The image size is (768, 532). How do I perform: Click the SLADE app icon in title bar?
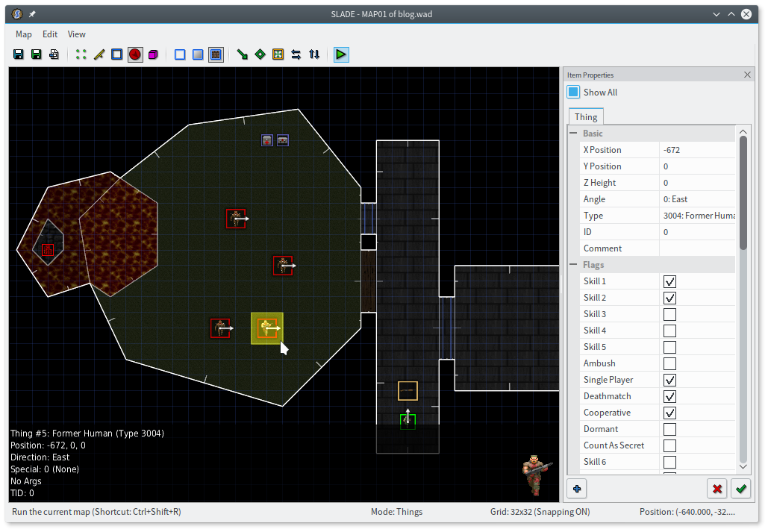(17, 14)
